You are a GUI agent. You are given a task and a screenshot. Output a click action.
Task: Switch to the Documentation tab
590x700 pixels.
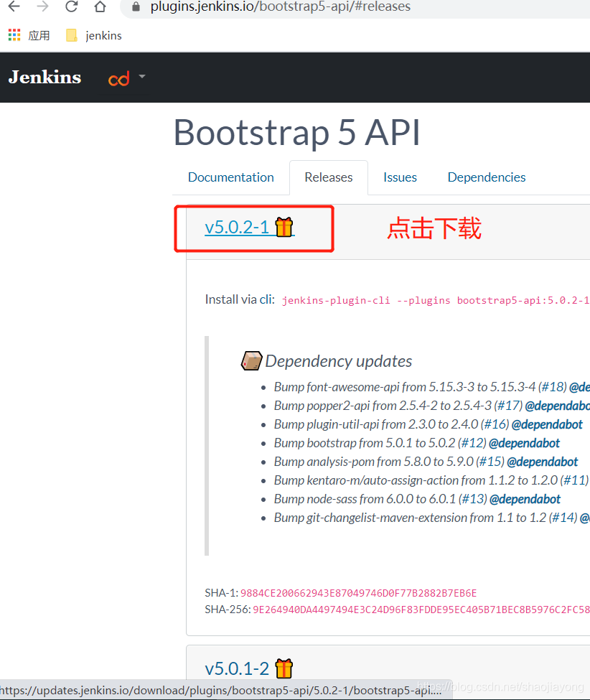[x=230, y=177]
